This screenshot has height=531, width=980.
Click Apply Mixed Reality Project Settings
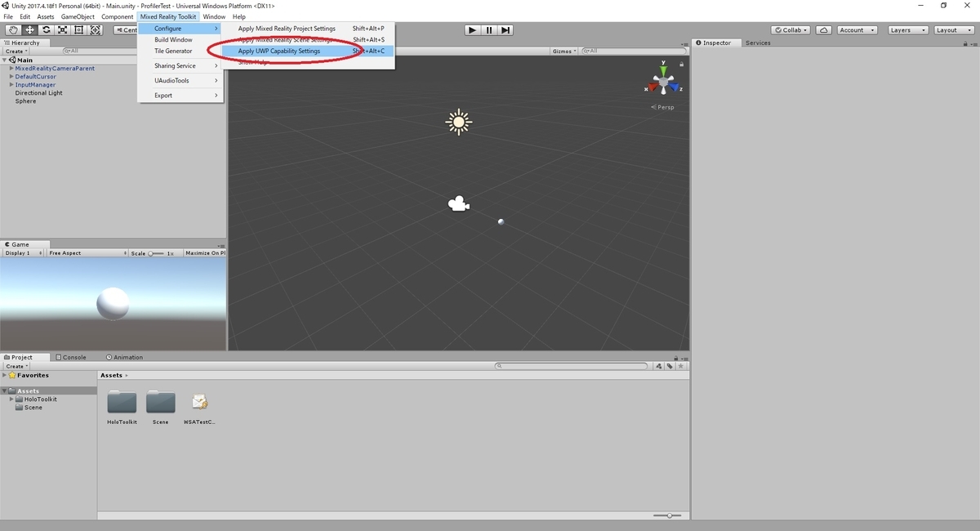[x=308, y=29]
